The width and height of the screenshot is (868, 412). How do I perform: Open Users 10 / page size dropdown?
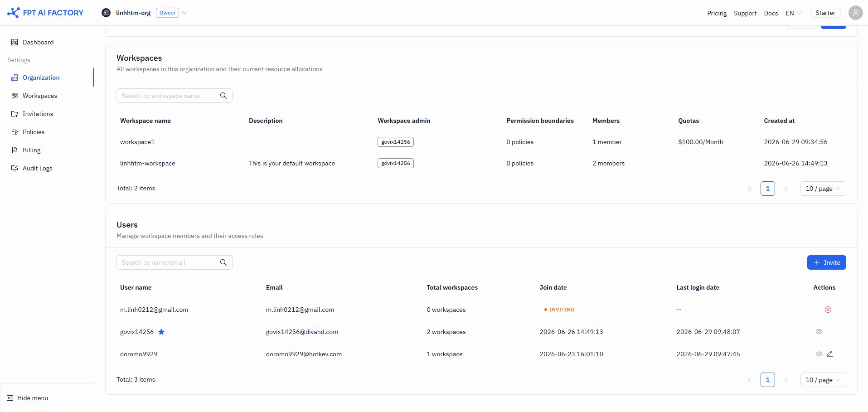pos(823,380)
